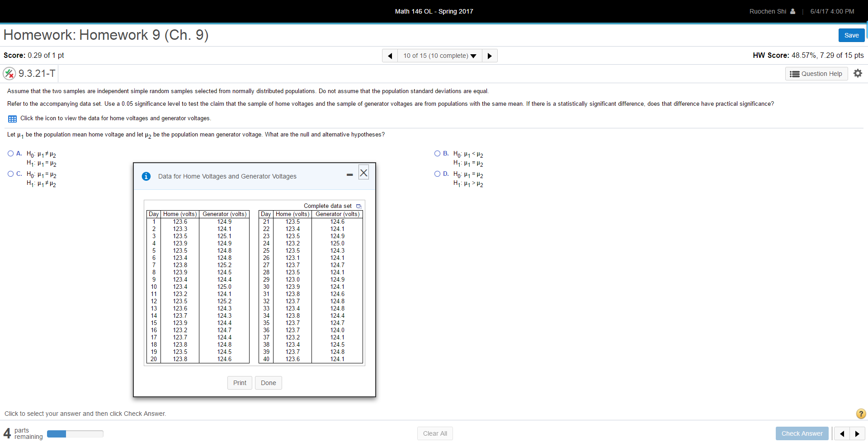Click the Clear All button
868x447 pixels.
tap(435, 433)
